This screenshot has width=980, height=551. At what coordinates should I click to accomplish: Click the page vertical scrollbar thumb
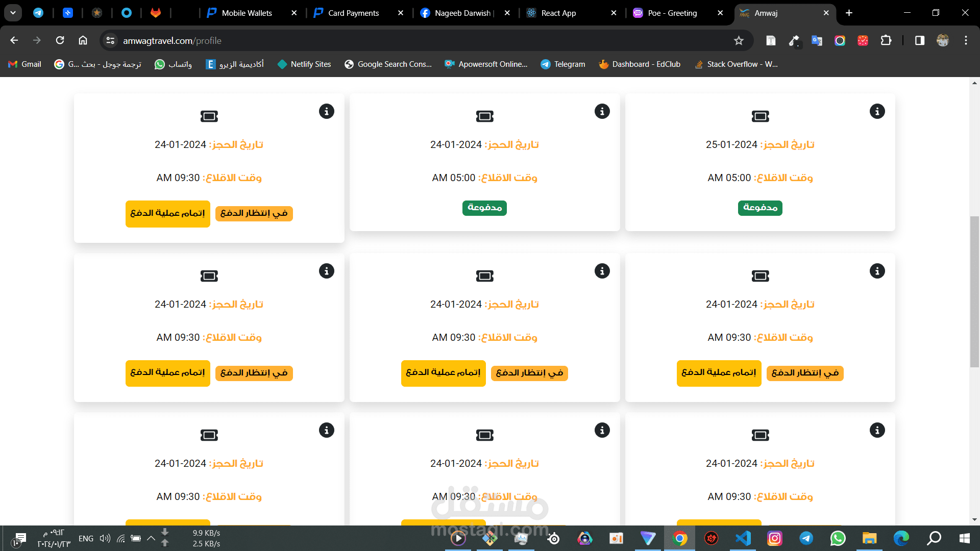tap(974, 291)
